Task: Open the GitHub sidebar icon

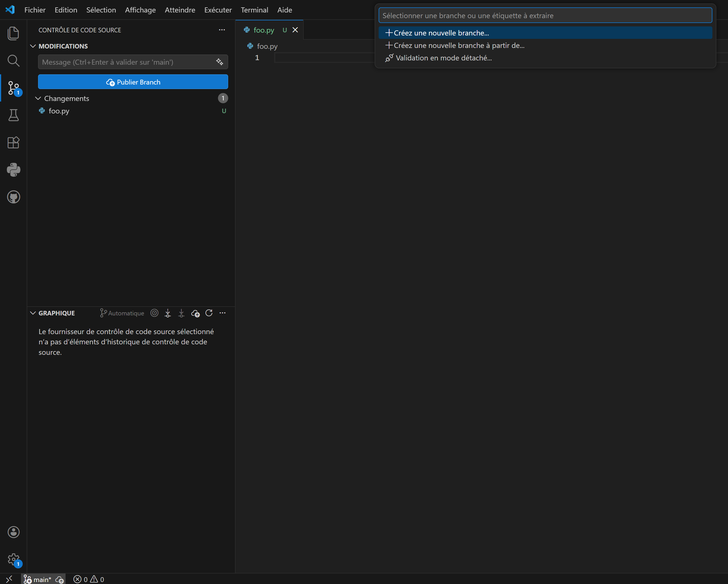Action: click(14, 197)
